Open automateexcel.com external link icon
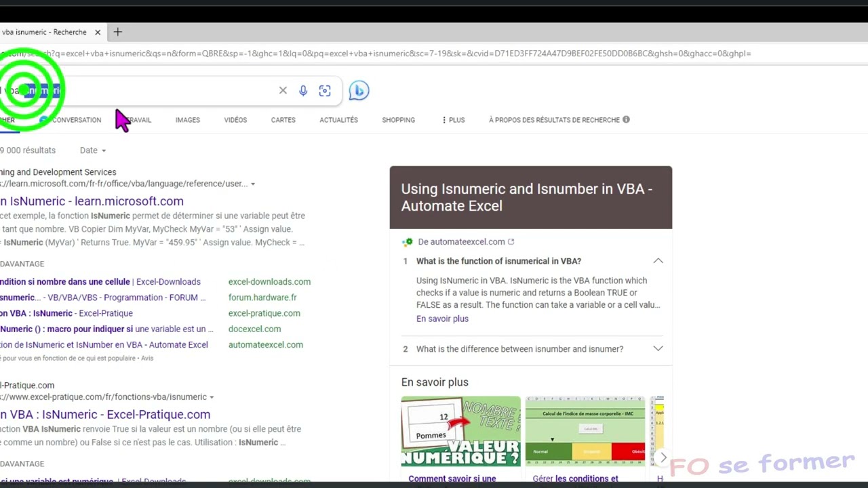 (x=511, y=241)
